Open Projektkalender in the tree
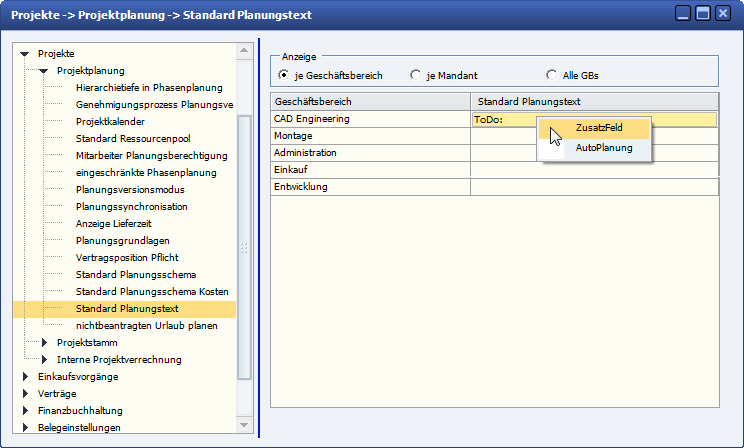Screen dimensions: 744x448 tap(110, 121)
